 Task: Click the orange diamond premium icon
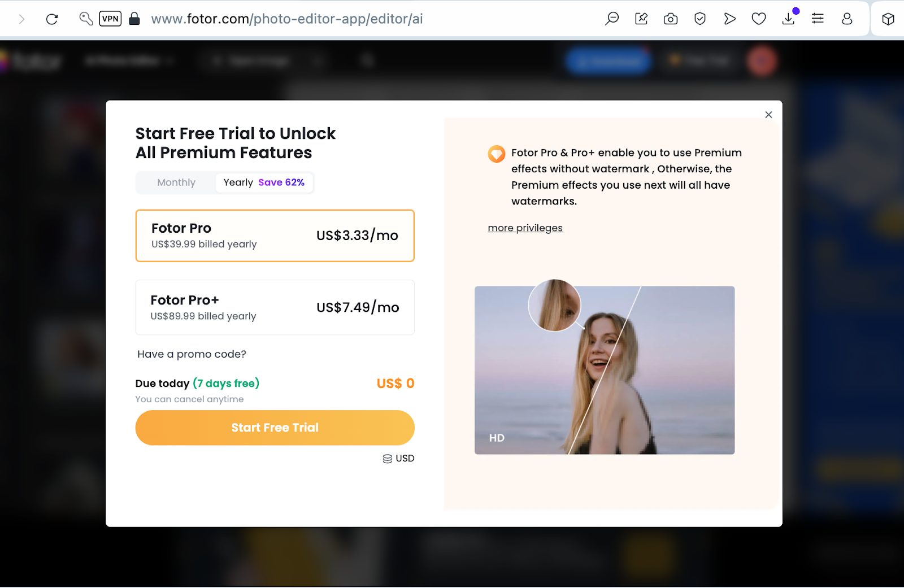click(497, 154)
